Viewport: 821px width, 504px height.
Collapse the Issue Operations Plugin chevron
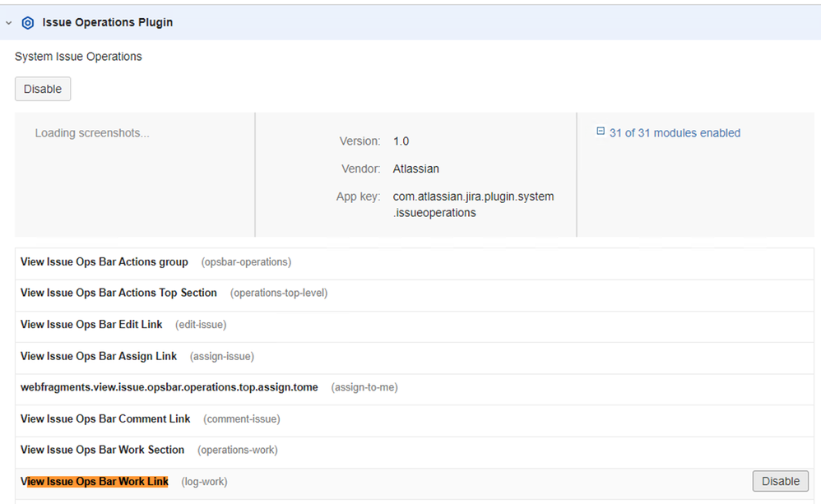[9, 23]
